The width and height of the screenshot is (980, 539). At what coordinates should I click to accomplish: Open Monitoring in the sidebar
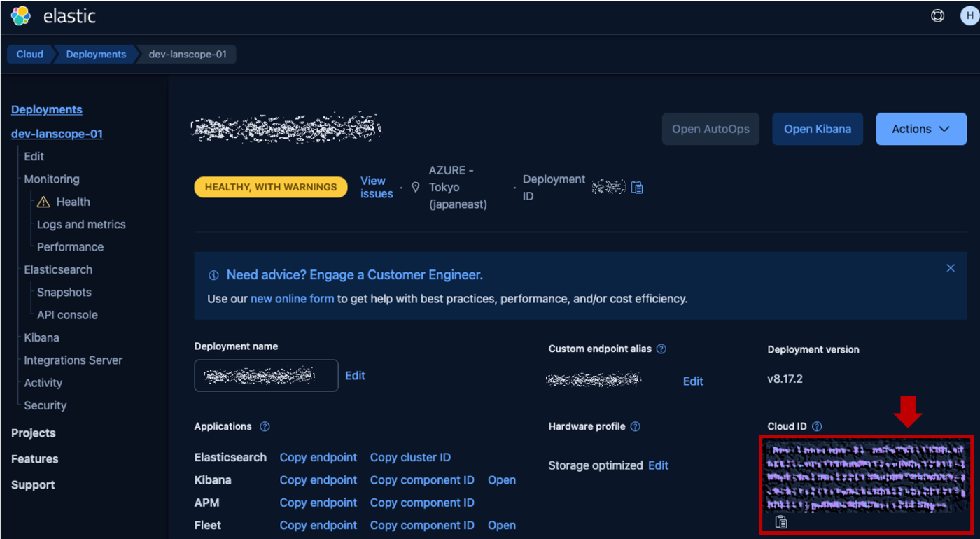52,179
